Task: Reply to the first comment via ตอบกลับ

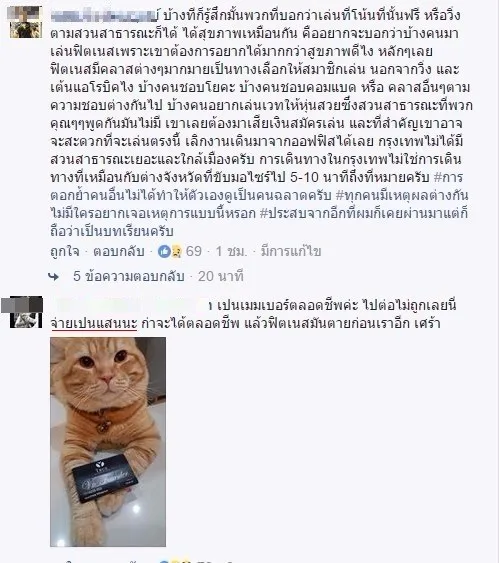Action: [119, 251]
